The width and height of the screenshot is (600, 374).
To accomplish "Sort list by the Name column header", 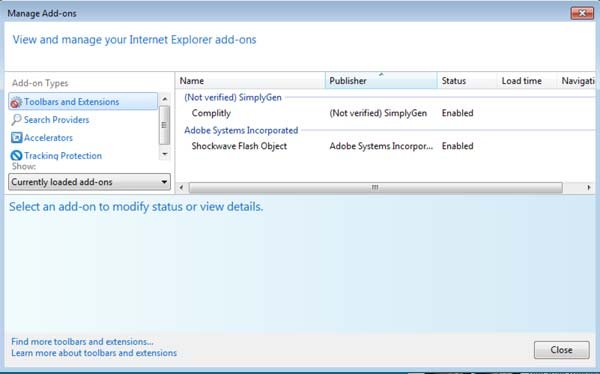I will click(251, 81).
